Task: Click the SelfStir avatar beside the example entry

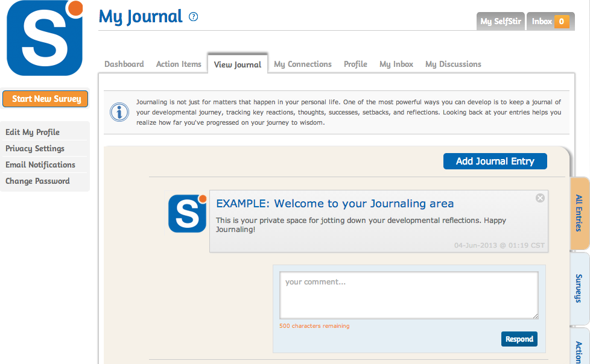Action: tap(187, 213)
